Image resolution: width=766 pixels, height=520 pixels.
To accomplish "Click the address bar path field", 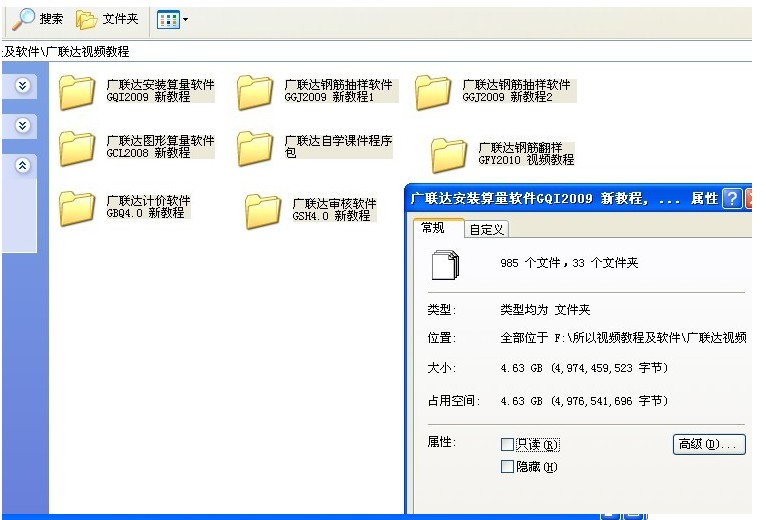I will 376,51.
